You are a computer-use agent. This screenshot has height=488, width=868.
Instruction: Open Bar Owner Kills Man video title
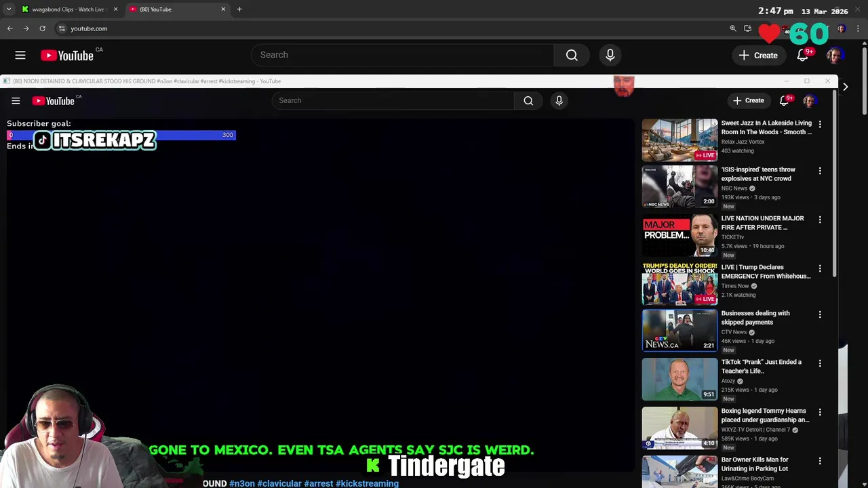click(x=755, y=464)
